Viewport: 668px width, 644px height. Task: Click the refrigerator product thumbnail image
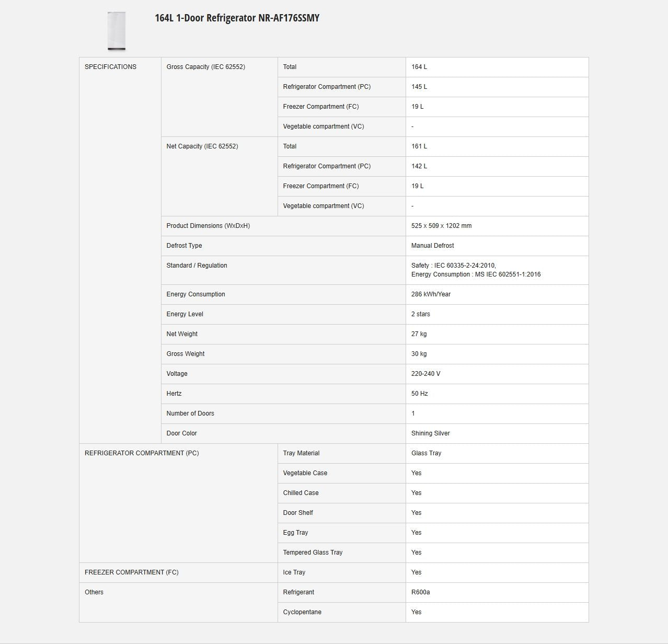(x=117, y=31)
